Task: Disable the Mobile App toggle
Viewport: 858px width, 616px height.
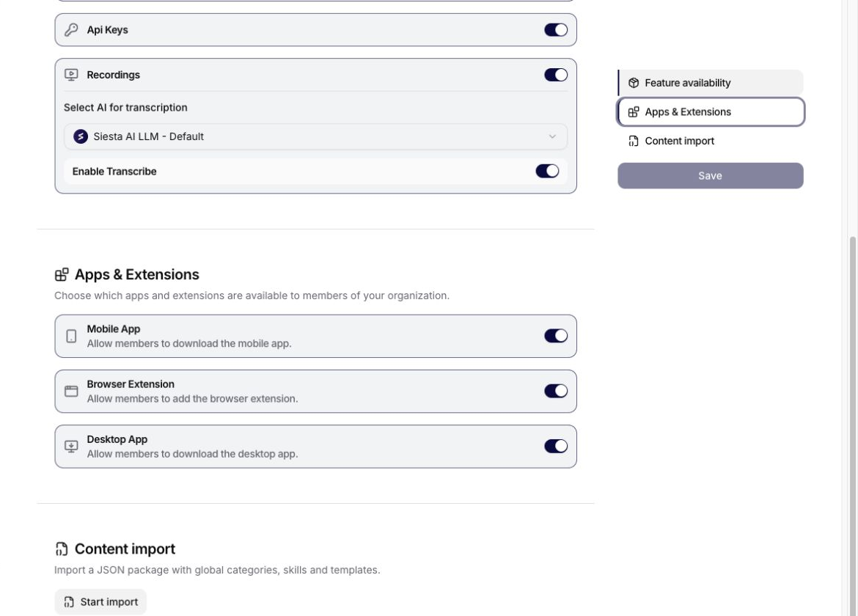Action: 555,336
